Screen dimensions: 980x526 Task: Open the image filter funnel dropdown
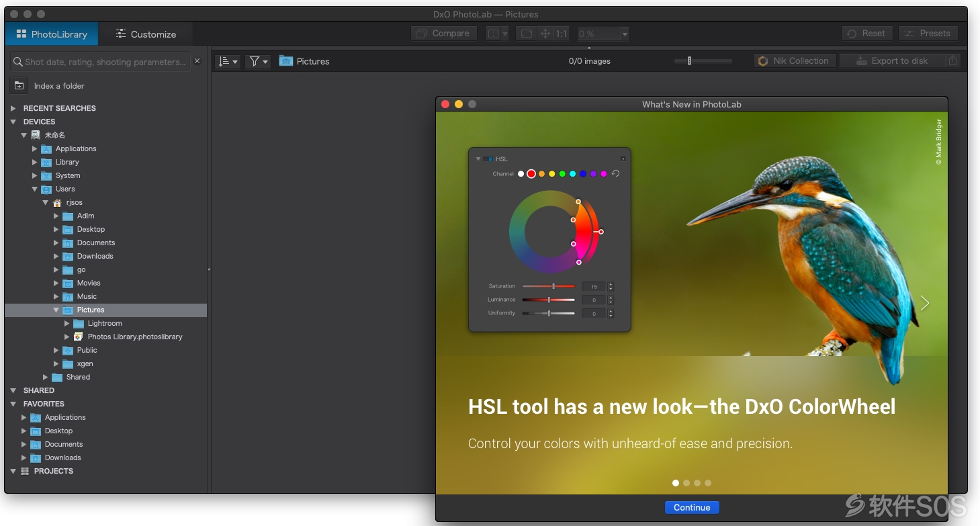click(258, 61)
